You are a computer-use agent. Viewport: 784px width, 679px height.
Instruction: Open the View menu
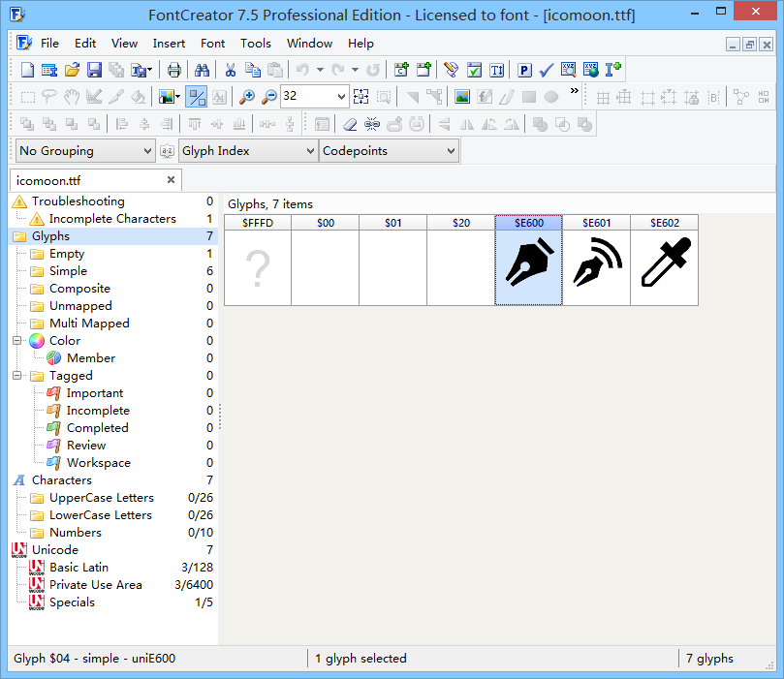[124, 44]
